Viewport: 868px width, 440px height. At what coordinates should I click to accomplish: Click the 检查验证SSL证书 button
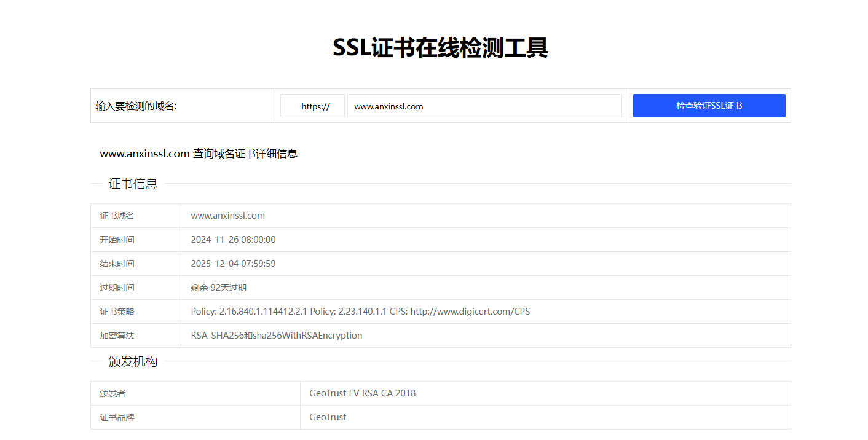pos(708,105)
